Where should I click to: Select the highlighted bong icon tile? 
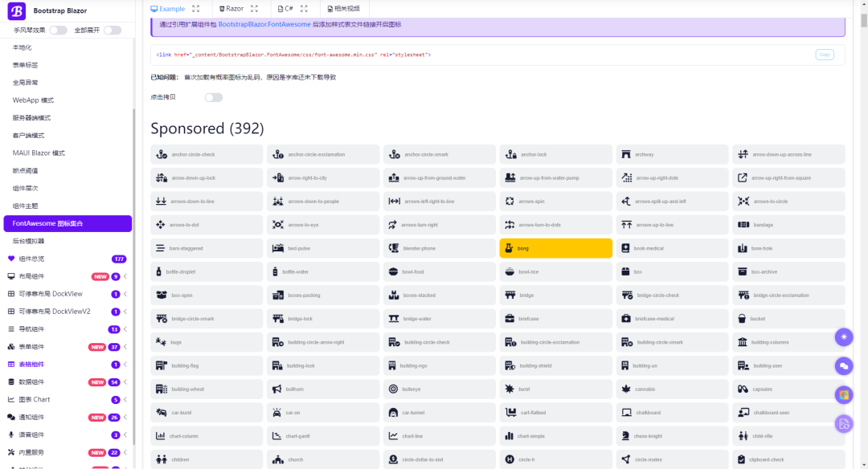click(555, 248)
